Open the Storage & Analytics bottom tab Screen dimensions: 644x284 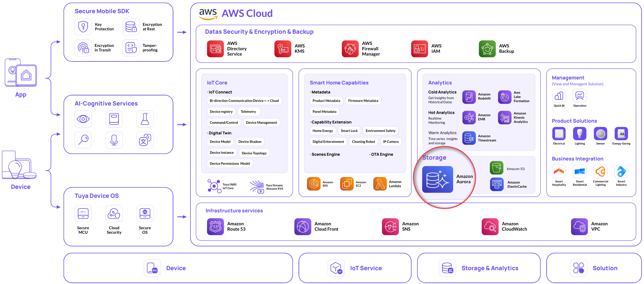point(478,268)
